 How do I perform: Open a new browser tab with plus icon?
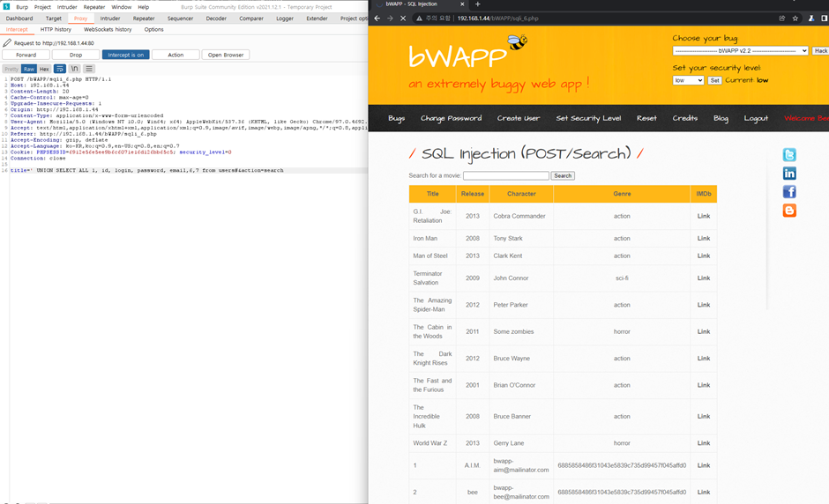[477, 4]
